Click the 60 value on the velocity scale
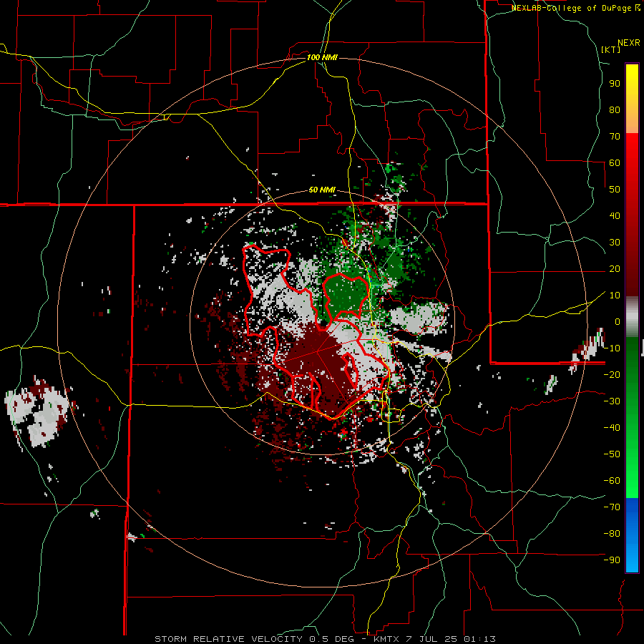The image size is (644, 644). [x=615, y=163]
